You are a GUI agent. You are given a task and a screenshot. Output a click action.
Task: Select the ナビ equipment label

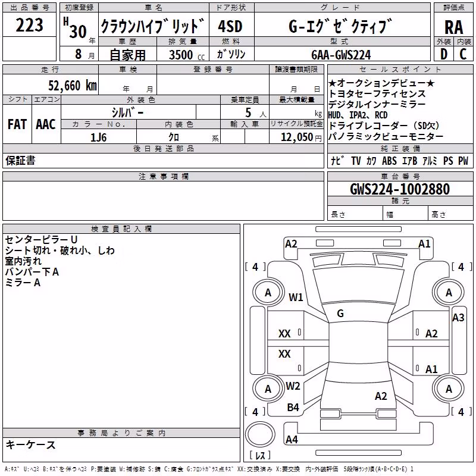[338, 161]
